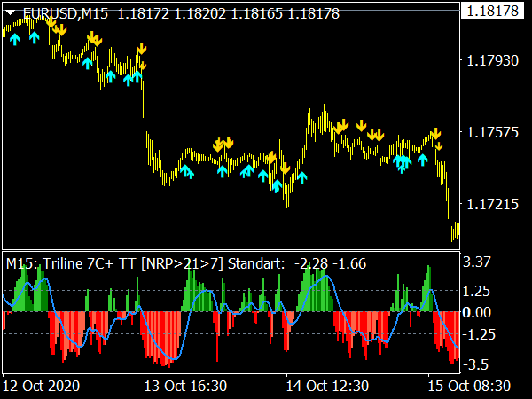
Task: Click indicator scale minimum -3.5
Action: pos(475,364)
